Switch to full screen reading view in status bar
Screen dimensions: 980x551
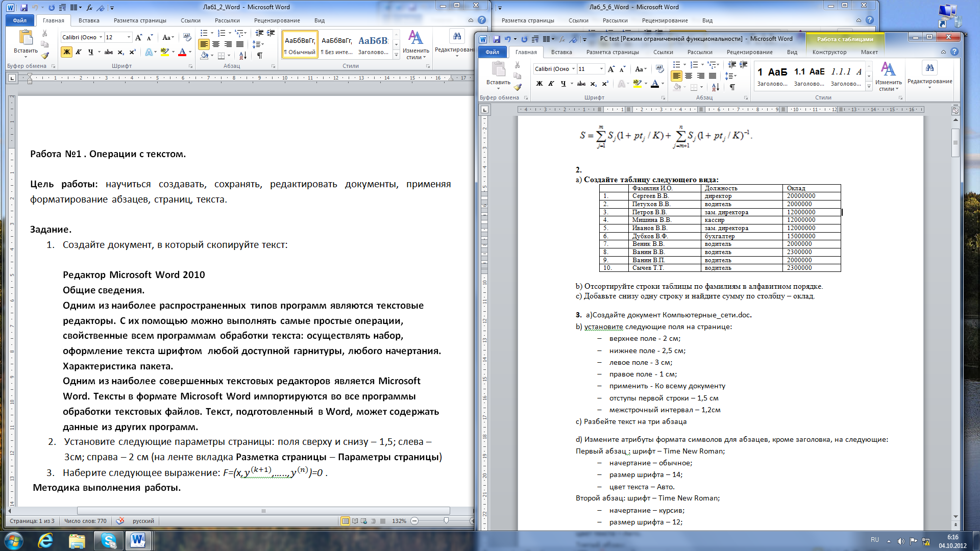coord(355,521)
